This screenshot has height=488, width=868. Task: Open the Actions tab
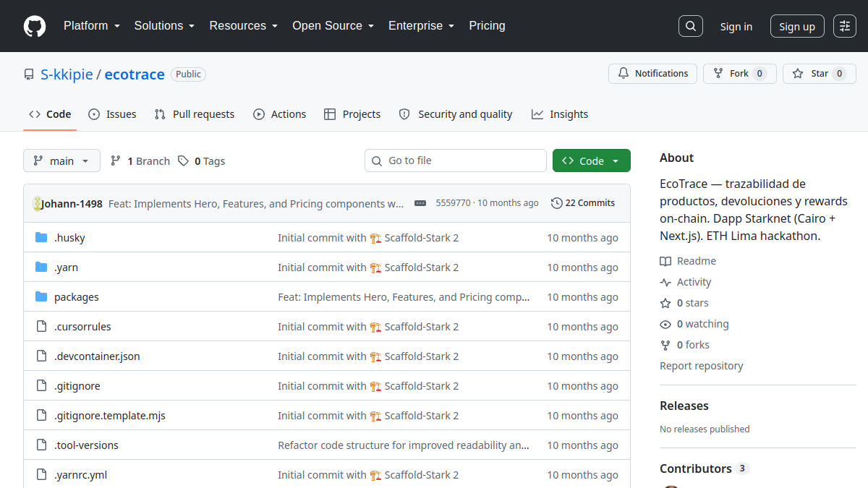280,114
